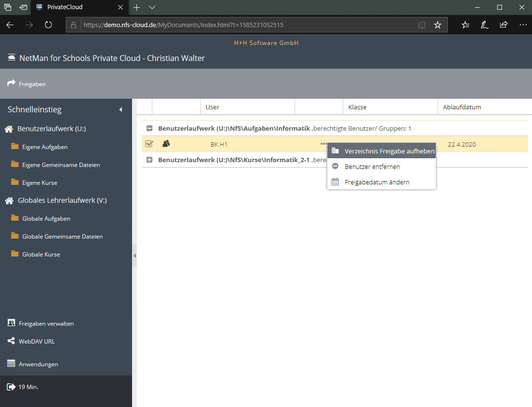Collapse the Aufgaben\Informatik share group
Screen dimensions: 532x407
[x=149, y=128]
